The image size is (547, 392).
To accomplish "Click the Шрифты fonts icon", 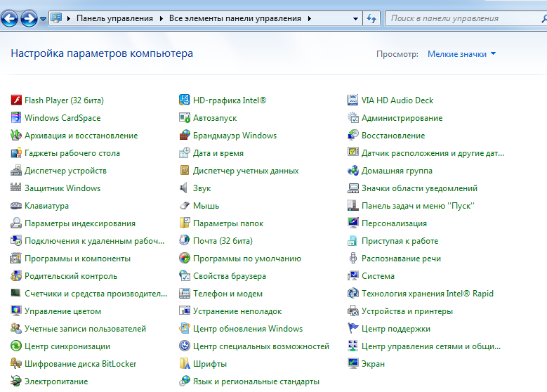I will point(185,364).
